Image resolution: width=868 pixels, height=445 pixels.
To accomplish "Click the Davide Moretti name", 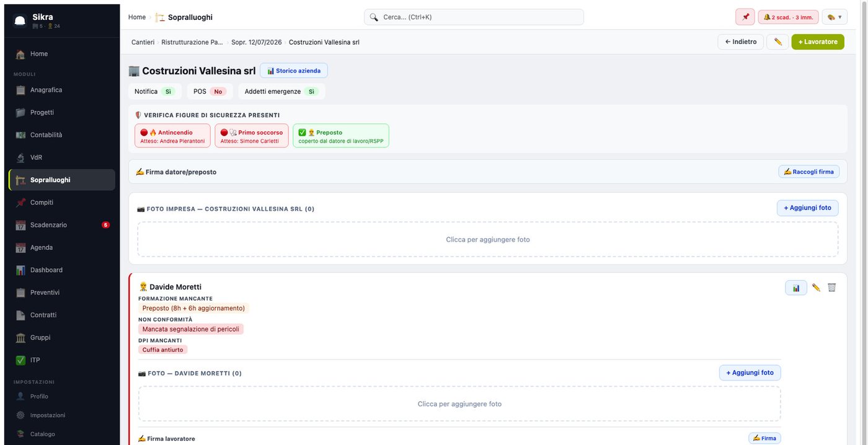I will (175, 287).
